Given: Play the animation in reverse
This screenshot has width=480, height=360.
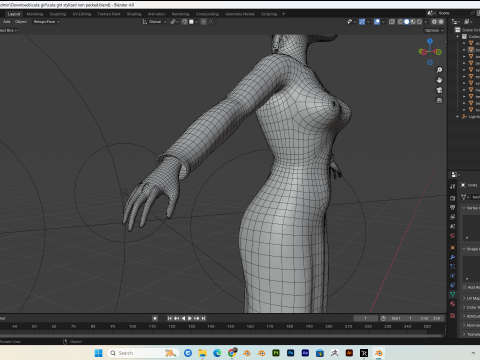Looking at the screenshot, I should (183, 318).
